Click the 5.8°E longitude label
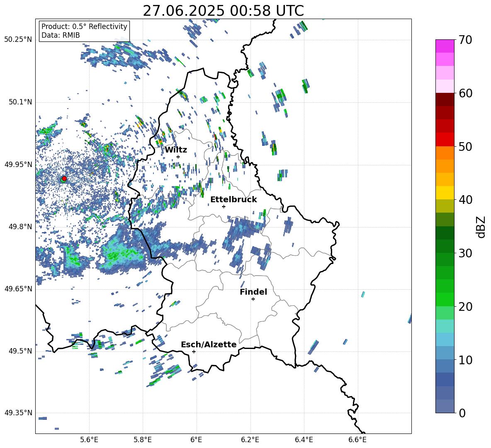The height and width of the screenshot is (448, 491). 143,440
